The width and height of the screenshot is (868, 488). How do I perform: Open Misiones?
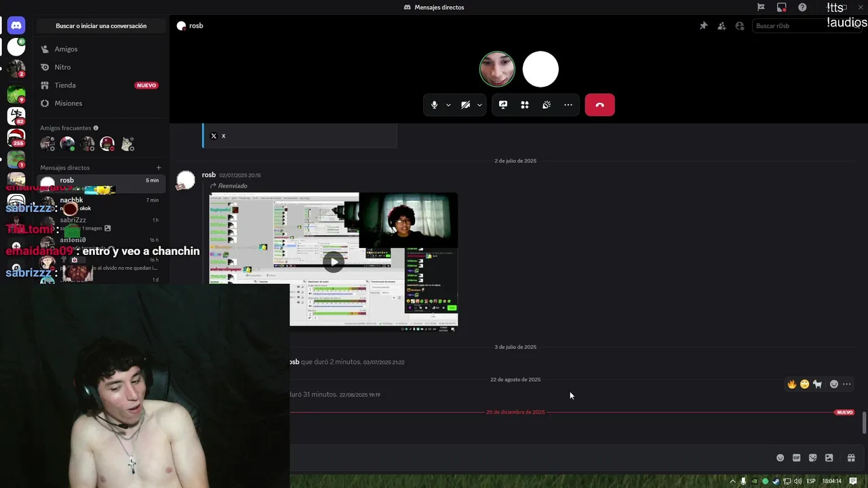pos(101,103)
